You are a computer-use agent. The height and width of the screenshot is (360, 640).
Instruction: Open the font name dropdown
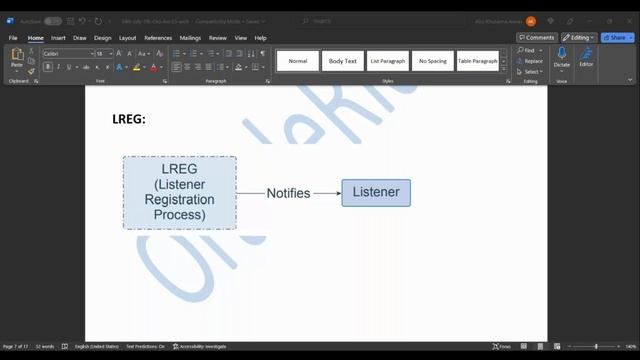coord(92,53)
